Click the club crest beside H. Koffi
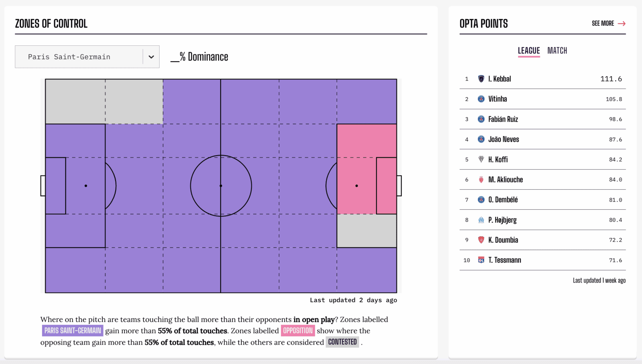The width and height of the screenshot is (642, 364). [481, 160]
